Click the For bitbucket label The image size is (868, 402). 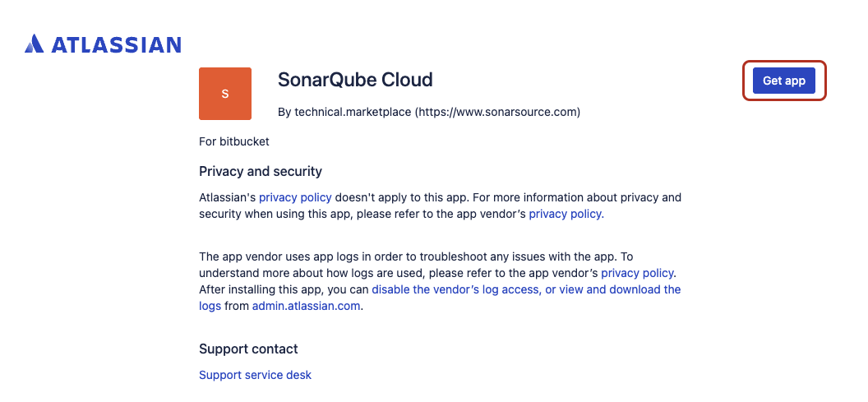[234, 141]
